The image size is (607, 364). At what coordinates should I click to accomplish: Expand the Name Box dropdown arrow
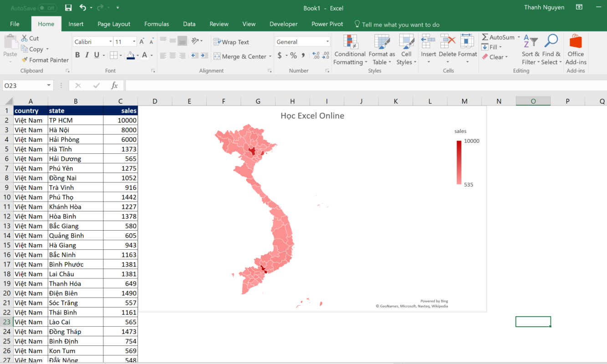pos(49,86)
